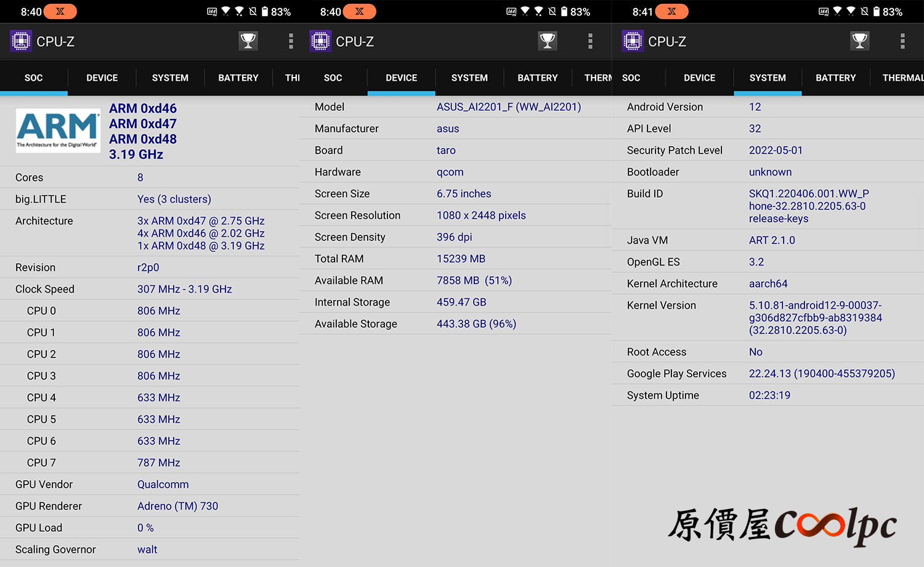Tap Google Play Services version value
The image size is (924, 567).
coord(822,373)
